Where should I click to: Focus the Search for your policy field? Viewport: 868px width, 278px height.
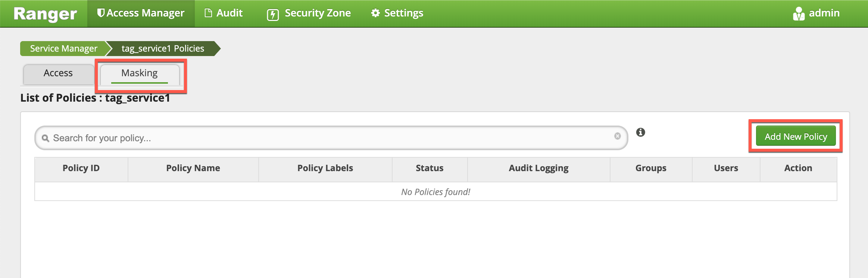tap(328, 138)
